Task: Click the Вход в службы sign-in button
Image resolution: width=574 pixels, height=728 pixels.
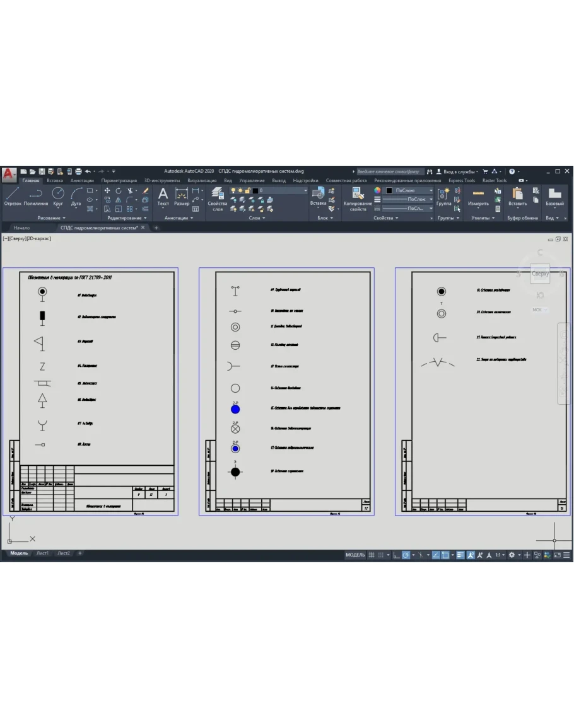Action: pos(460,171)
